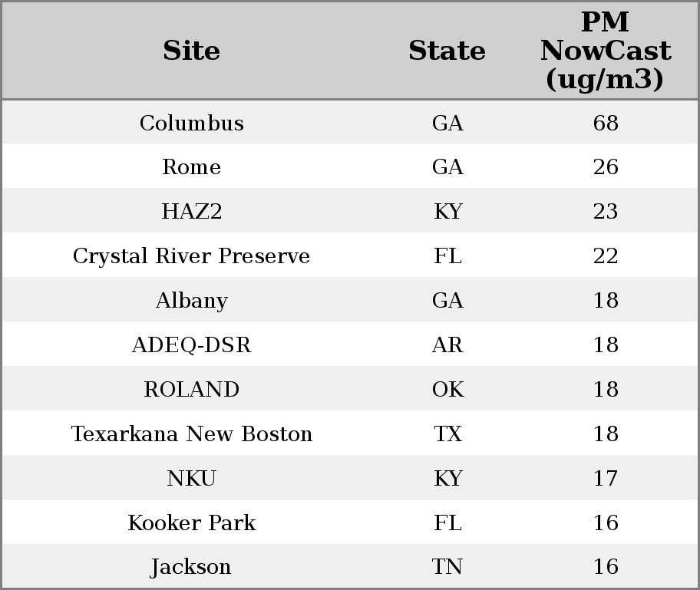Select Texarkana New Boston cell
The image size is (700, 590).
(x=192, y=434)
